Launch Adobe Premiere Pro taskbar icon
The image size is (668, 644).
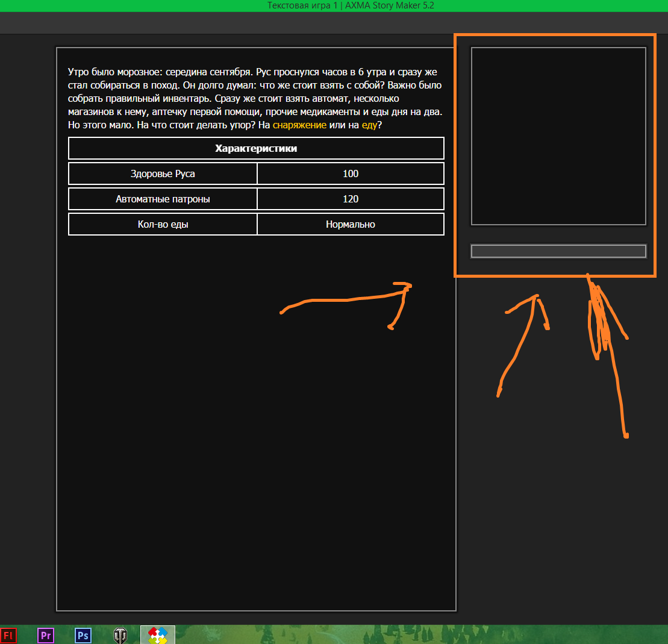pyautogui.click(x=46, y=636)
